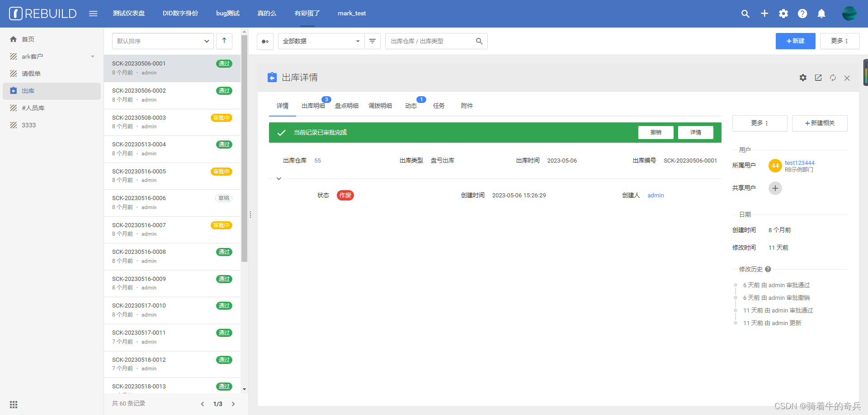Screen dimensions: 868x415
Task: Expand the ark客户 sidebar item
Action: point(52,56)
